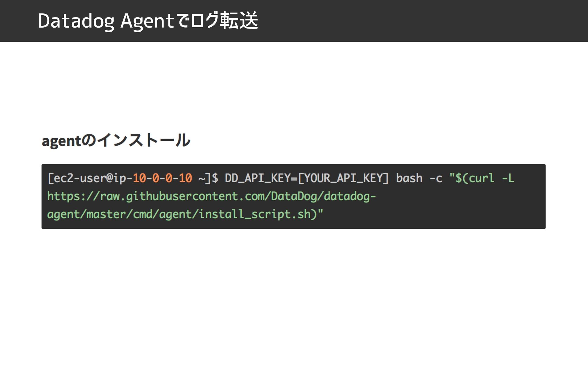The width and height of the screenshot is (588, 368).
Task: Click the orange "10-0-0-10" IP text
Action: 162,178
